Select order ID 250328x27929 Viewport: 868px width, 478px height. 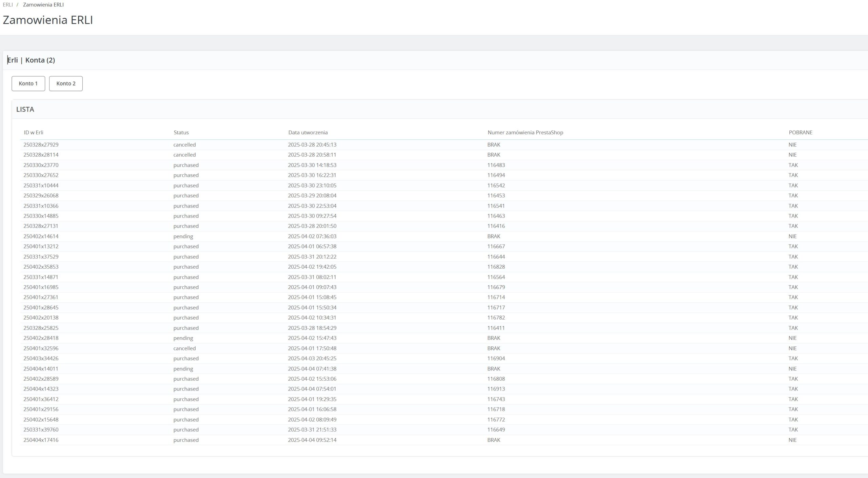[x=41, y=145]
